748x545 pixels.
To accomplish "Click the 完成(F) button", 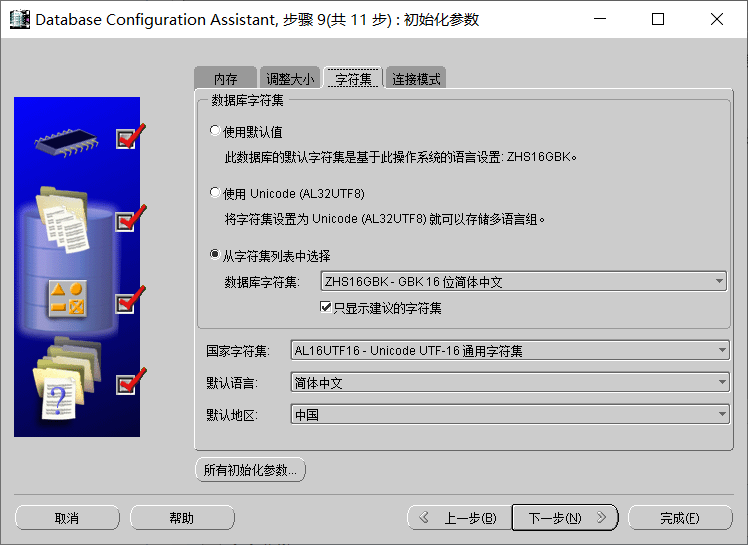I will point(680,518).
